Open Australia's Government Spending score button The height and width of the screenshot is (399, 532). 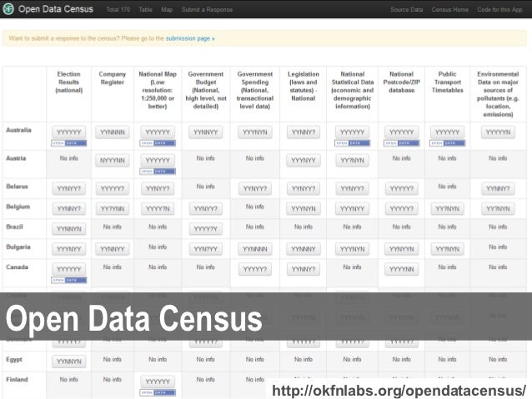pyautogui.click(x=255, y=132)
